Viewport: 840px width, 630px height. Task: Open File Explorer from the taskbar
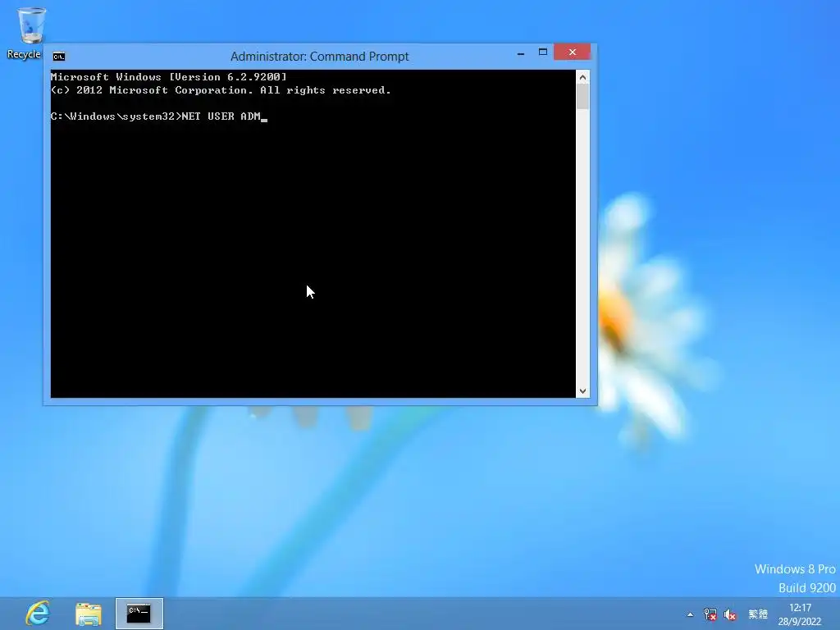tap(89, 614)
